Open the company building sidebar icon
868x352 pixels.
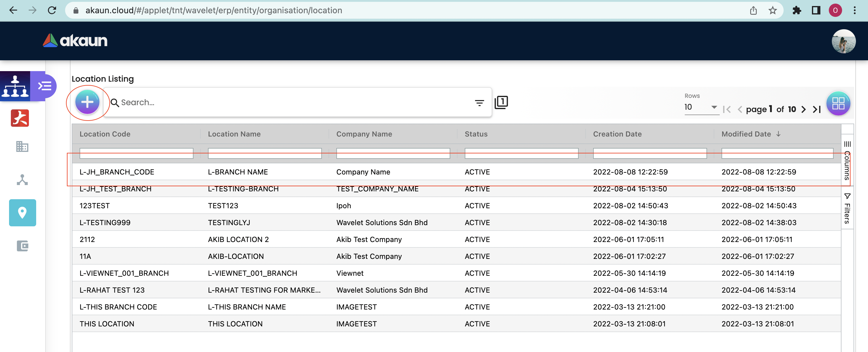click(x=22, y=146)
